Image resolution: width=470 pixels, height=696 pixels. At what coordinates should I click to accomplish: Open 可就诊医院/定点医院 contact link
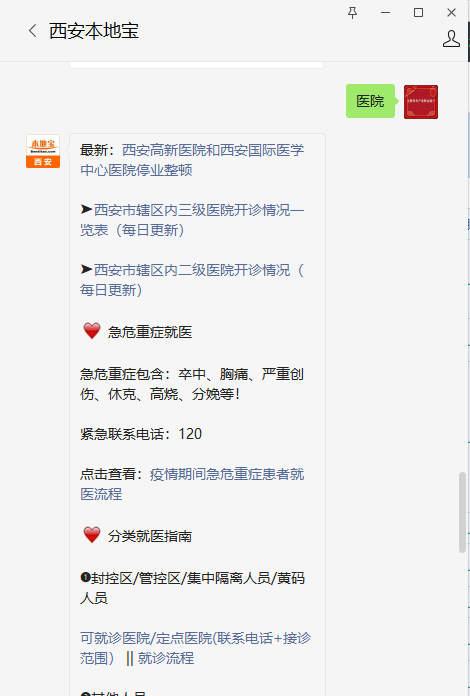195,648
